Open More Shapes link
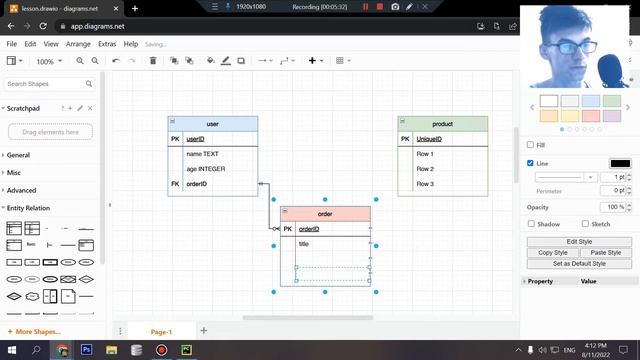 (x=34, y=332)
